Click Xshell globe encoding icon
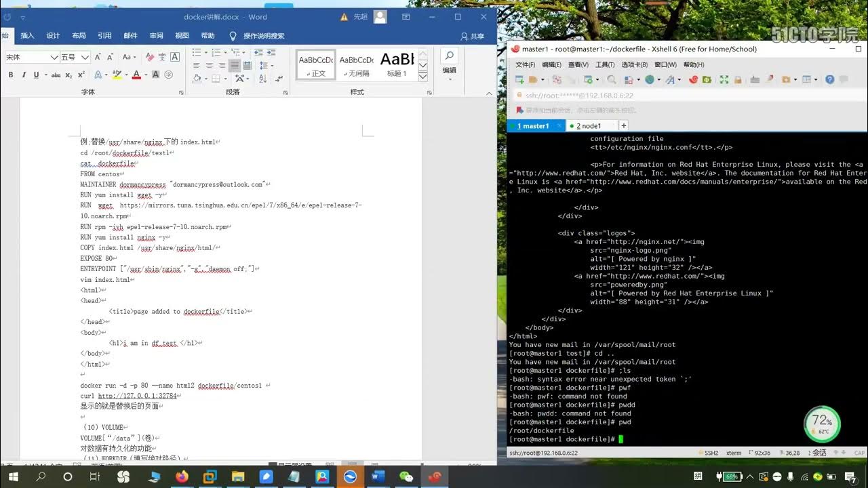This screenshot has height=488, width=868. pos(650,79)
